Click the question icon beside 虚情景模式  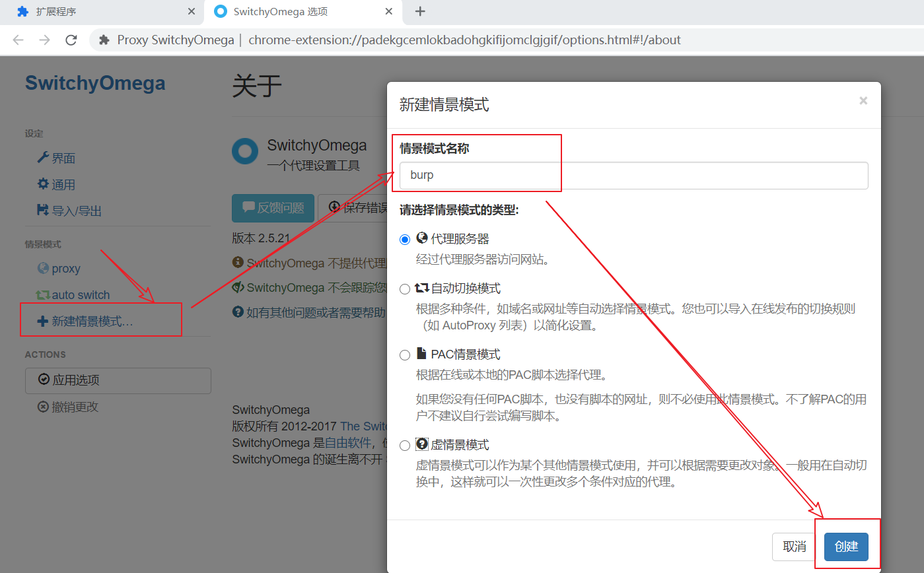pyautogui.click(x=422, y=444)
